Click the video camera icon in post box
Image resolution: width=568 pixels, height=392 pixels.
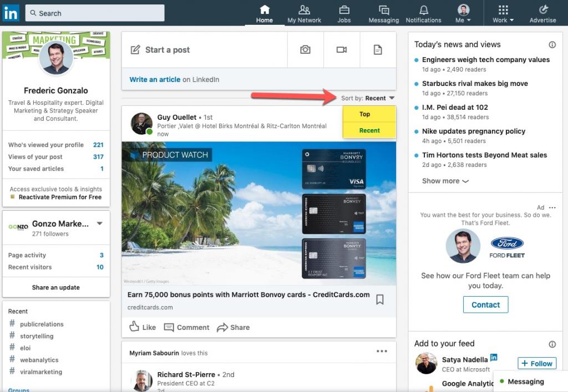pos(342,50)
